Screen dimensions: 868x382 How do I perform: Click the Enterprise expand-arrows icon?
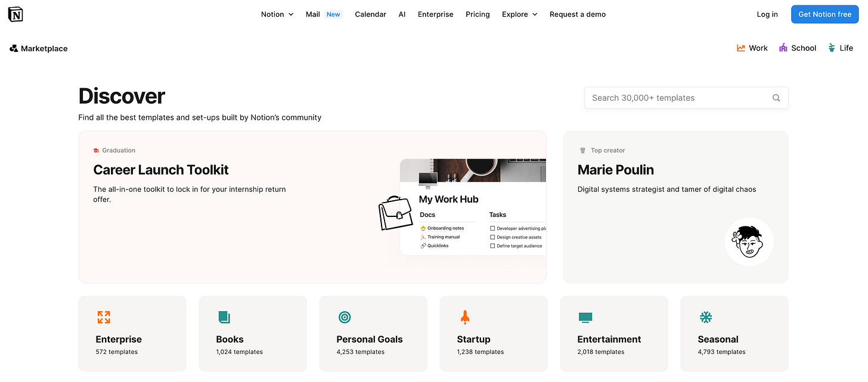point(104,317)
